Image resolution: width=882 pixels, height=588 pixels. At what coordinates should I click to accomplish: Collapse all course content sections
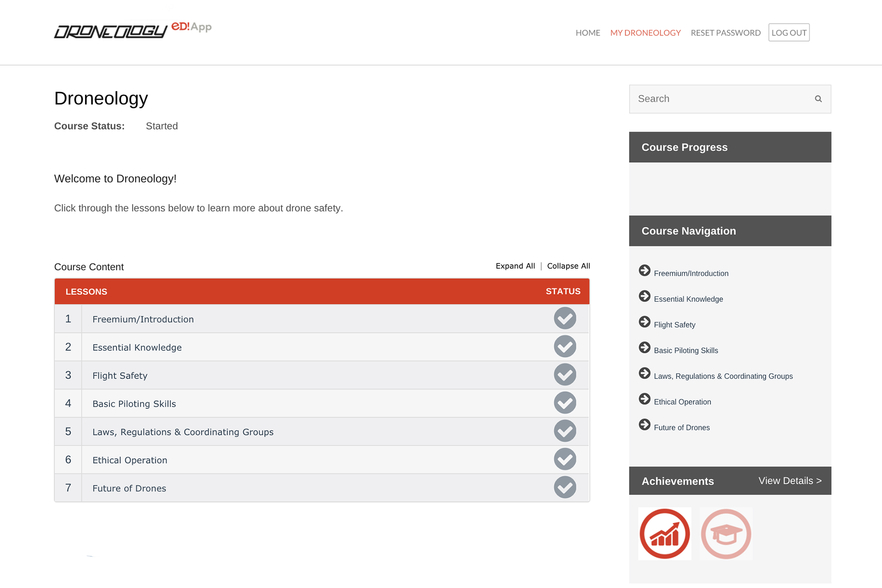pos(568,266)
